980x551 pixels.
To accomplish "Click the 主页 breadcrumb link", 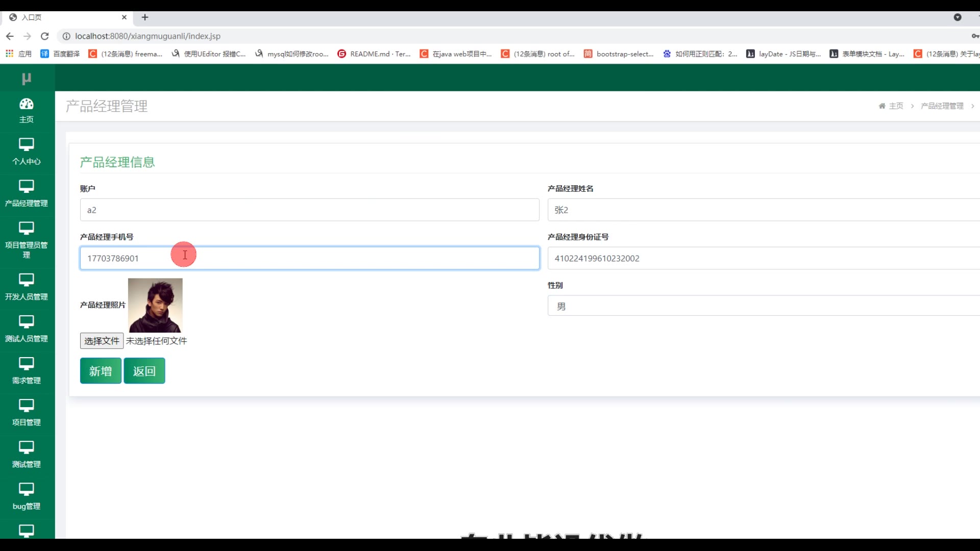I will point(896,106).
